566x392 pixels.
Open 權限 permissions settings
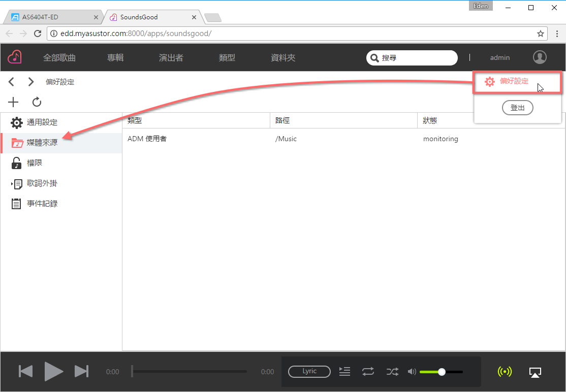tap(61, 163)
